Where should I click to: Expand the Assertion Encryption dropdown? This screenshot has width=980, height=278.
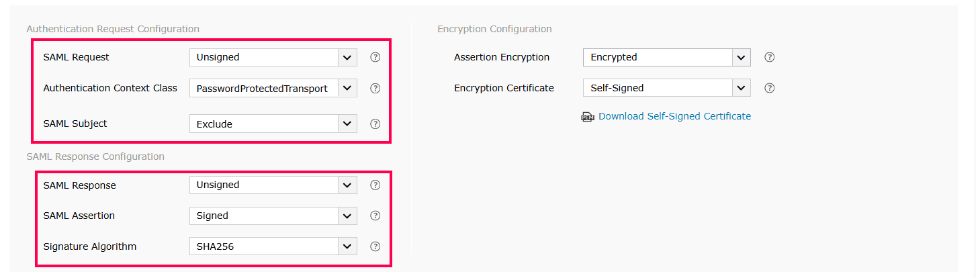666,57
